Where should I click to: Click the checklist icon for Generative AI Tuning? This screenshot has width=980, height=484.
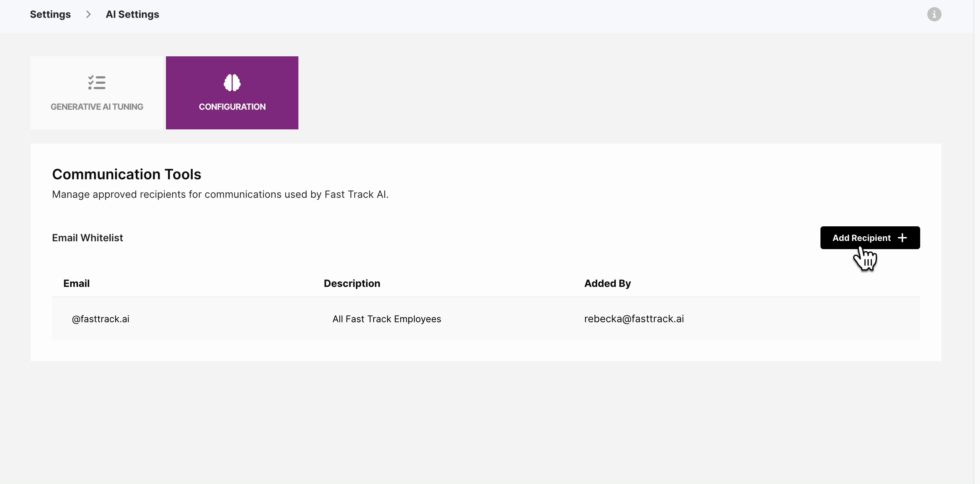pos(97,83)
